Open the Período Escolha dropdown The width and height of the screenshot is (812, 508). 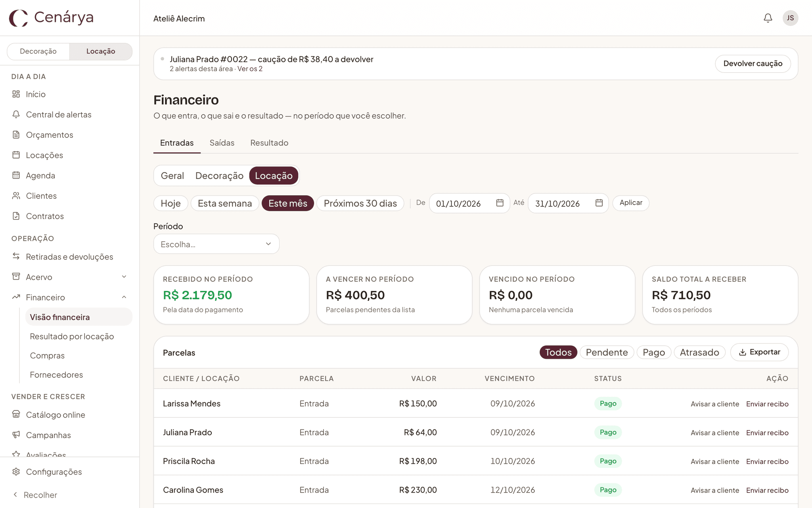point(216,244)
